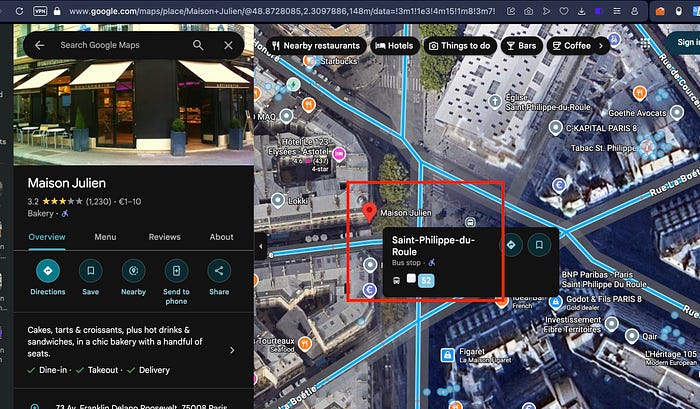Viewport: 700px width, 409px height.
Task: Get directions to Saint-Philippe-du-Roule bus stop
Action: [511, 245]
